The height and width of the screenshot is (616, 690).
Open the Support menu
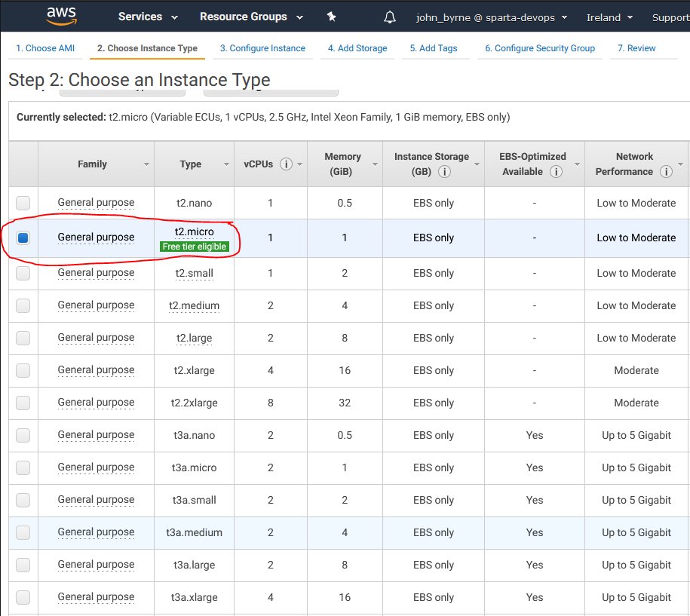[670, 17]
